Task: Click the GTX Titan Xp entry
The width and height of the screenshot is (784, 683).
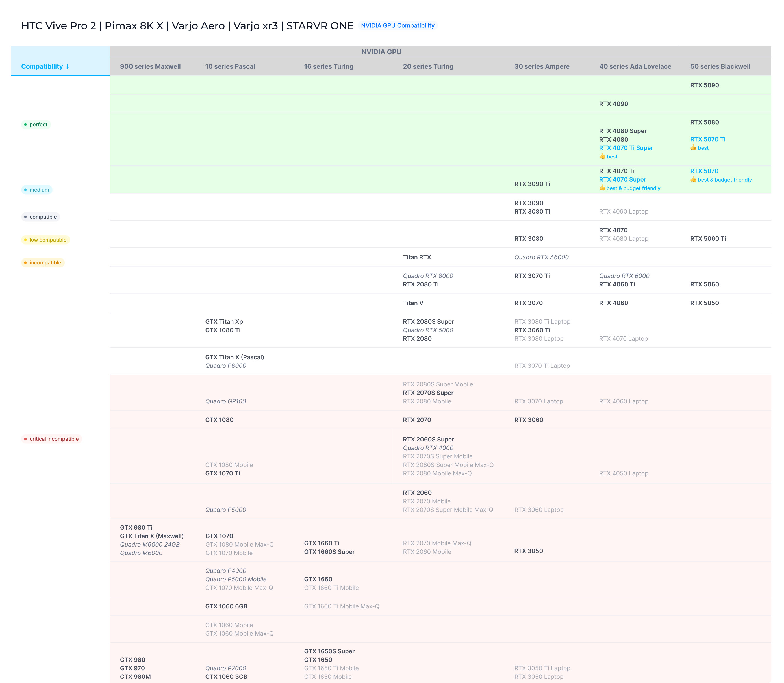Action: coord(224,322)
